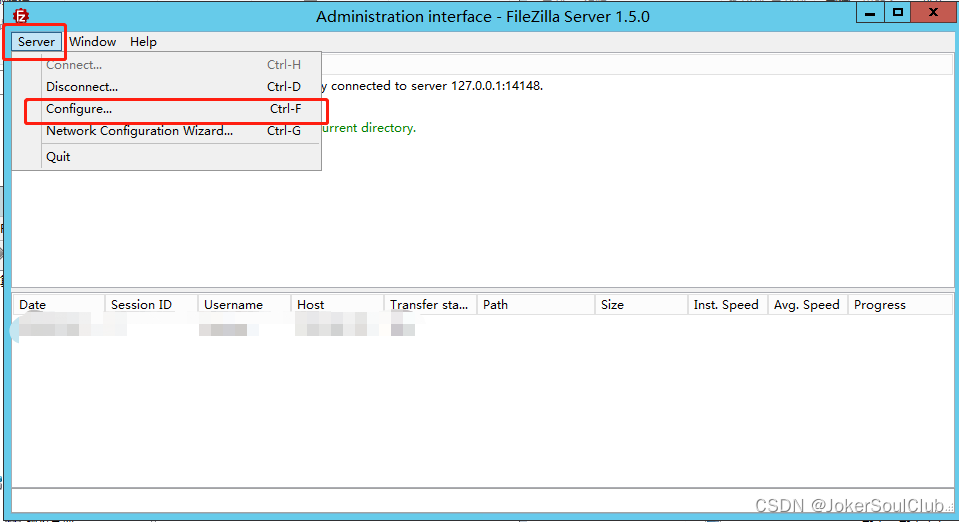Image resolution: width=959 pixels, height=522 pixels.
Task: Sort by Session ID column header
Action: coord(152,305)
